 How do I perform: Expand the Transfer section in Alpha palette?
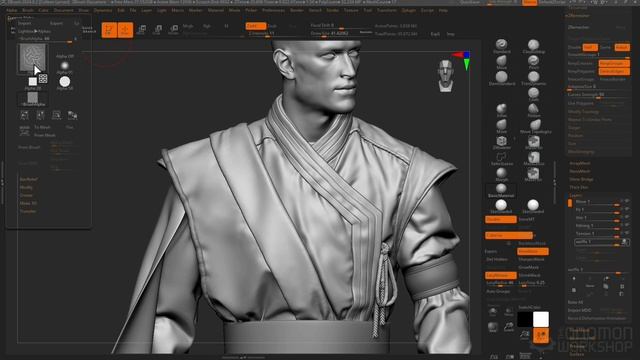[28, 211]
